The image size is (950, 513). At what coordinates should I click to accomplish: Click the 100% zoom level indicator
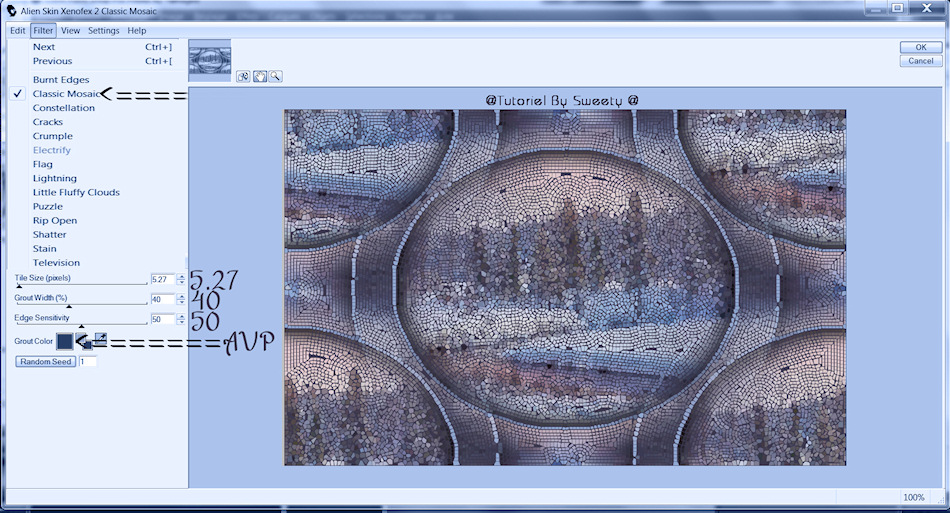pyautogui.click(x=914, y=497)
